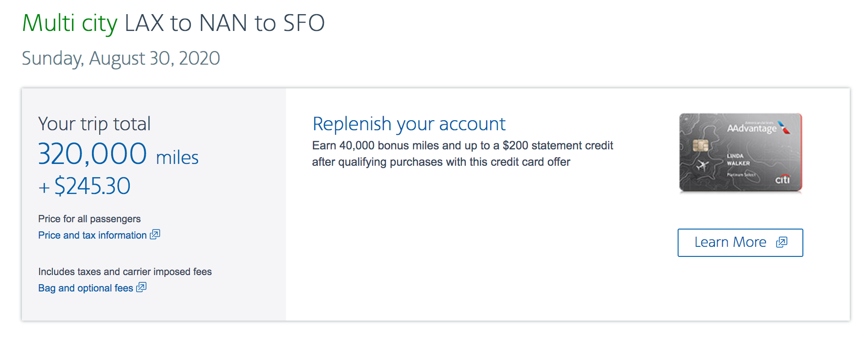Viewport: 868px width, 337px height.
Task: Click the American Airlines logo on the card
Action: click(784, 128)
